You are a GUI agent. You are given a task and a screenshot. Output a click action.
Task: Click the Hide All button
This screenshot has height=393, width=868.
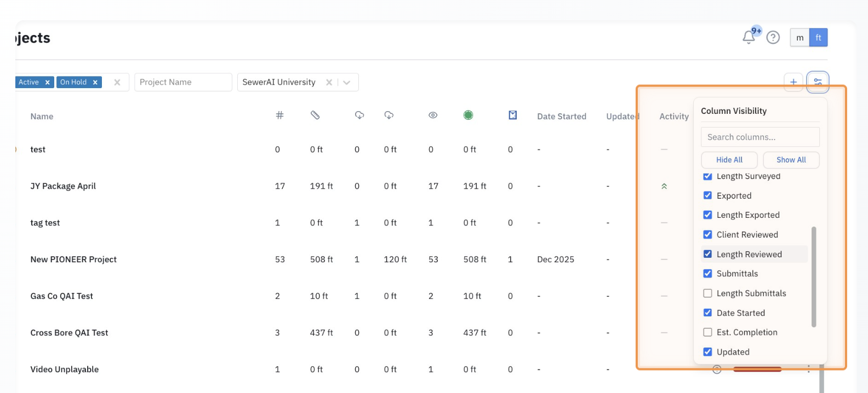(x=729, y=160)
